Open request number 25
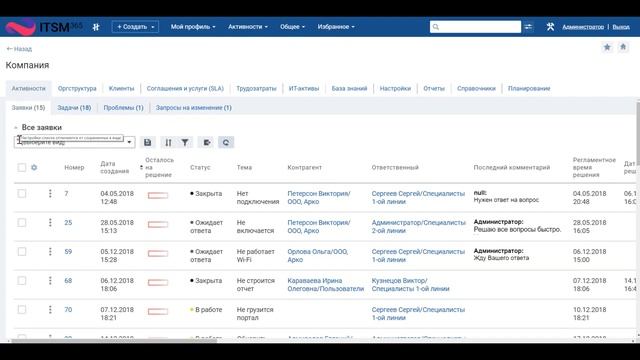 (68, 222)
